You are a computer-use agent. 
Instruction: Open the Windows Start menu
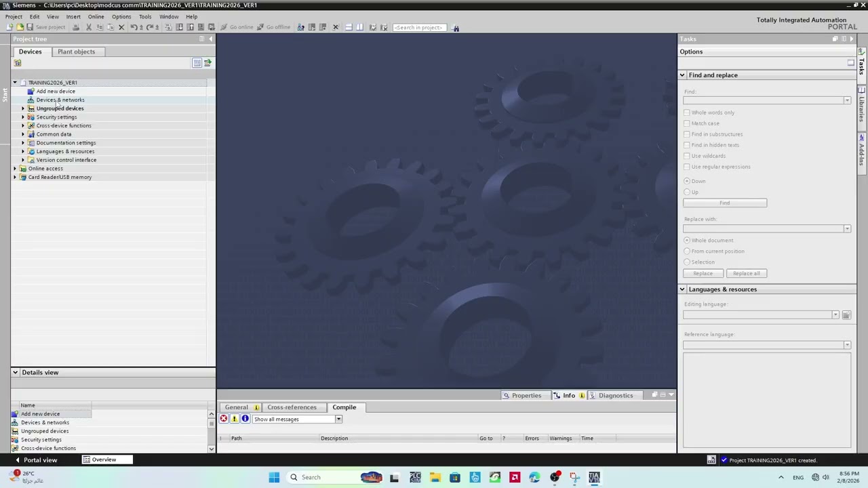pos(274,477)
